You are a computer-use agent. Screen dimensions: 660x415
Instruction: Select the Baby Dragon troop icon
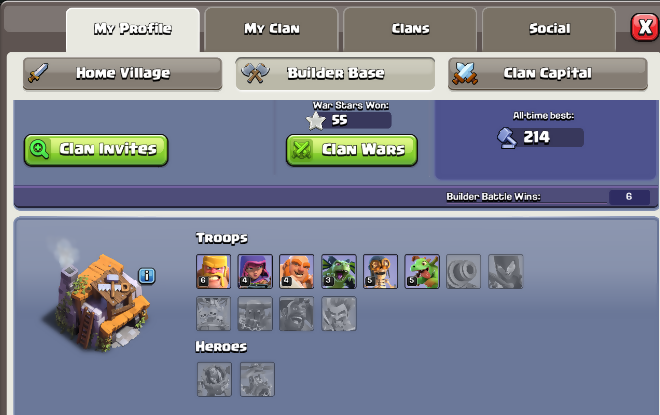coord(422,271)
